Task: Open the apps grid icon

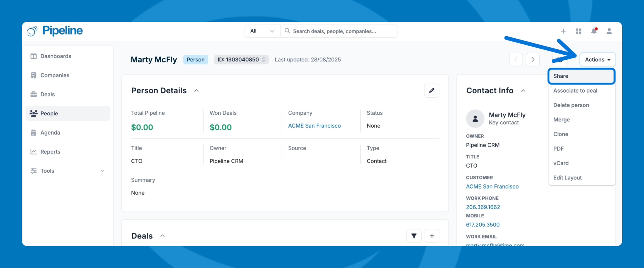Action: [579, 31]
